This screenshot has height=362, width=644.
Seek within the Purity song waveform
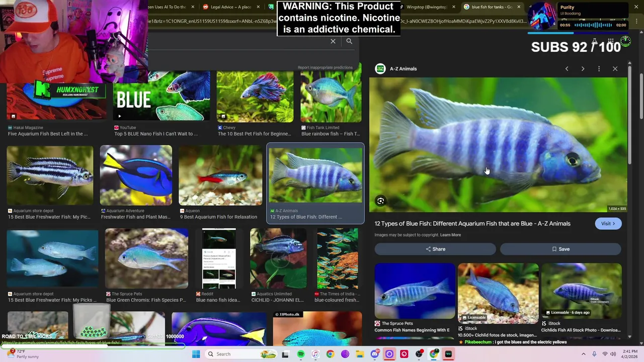(x=593, y=25)
